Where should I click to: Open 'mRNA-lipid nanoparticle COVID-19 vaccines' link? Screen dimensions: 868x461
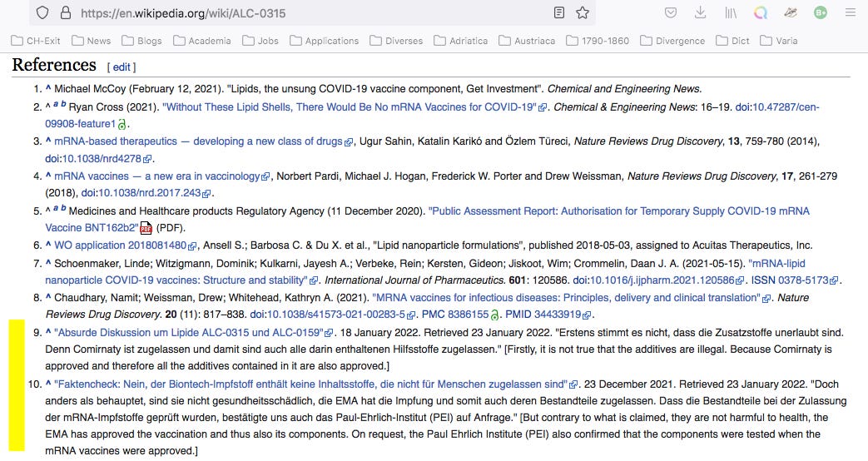[425, 272]
